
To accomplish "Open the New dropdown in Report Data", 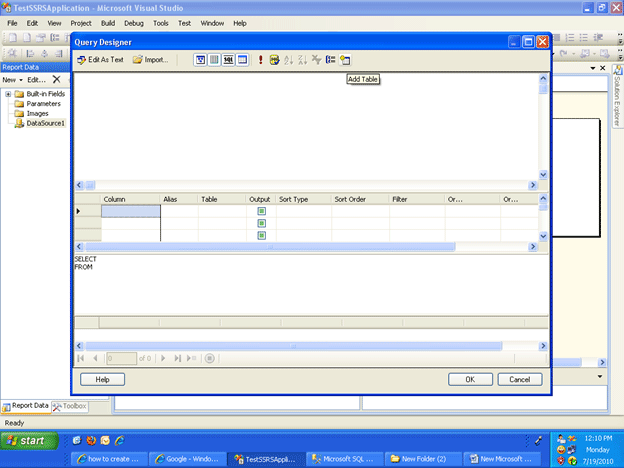I will [12, 80].
